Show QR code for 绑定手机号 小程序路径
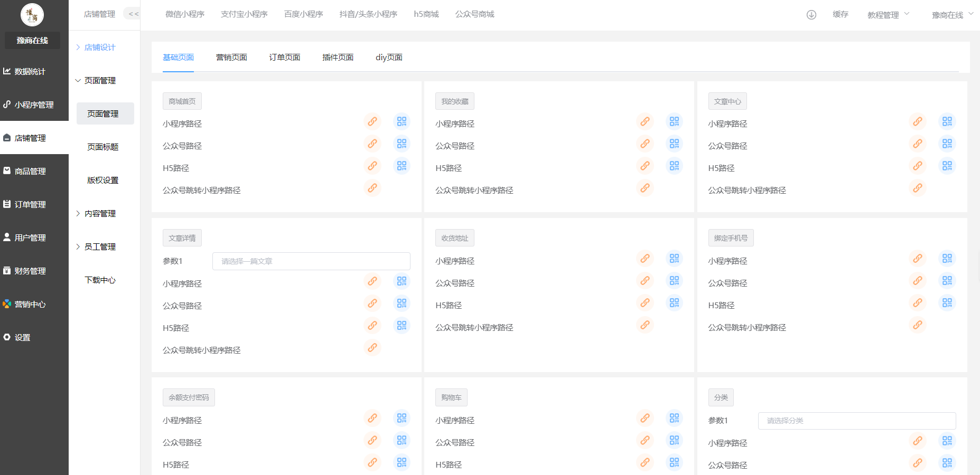 pos(947,259)
